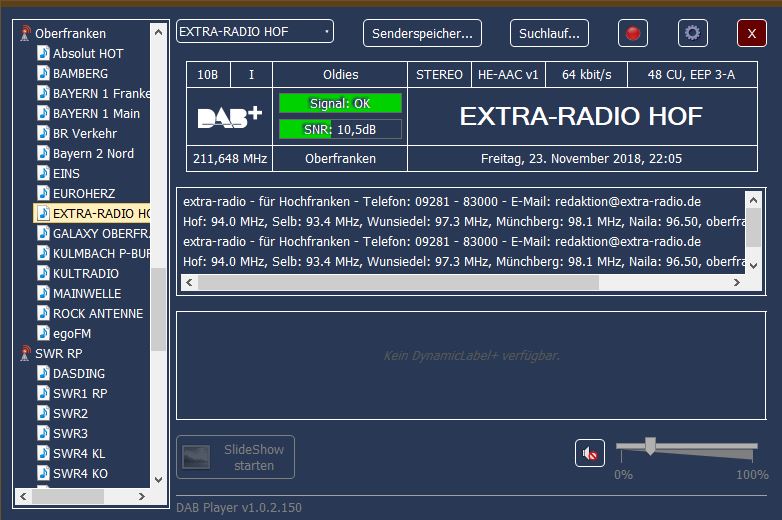Click the music note icon beside egoFM
The width and height of the screenshot is (782, 520).
[x=43, y=333]
